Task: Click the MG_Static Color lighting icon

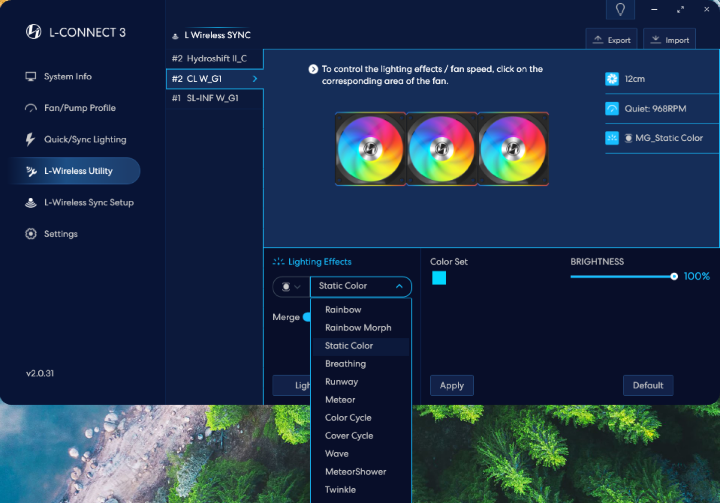Action: click(612, 138)
